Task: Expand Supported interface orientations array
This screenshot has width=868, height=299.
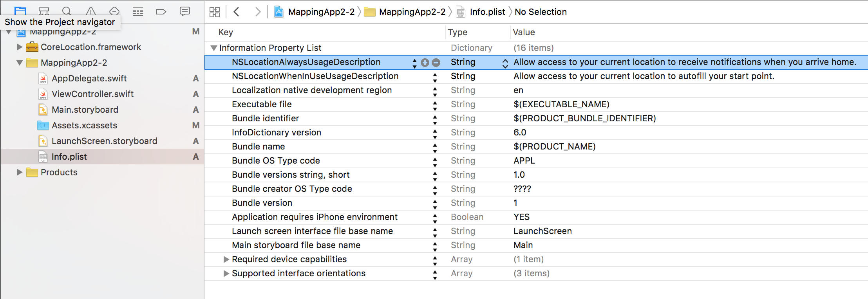Action: [x=226, y=273]
